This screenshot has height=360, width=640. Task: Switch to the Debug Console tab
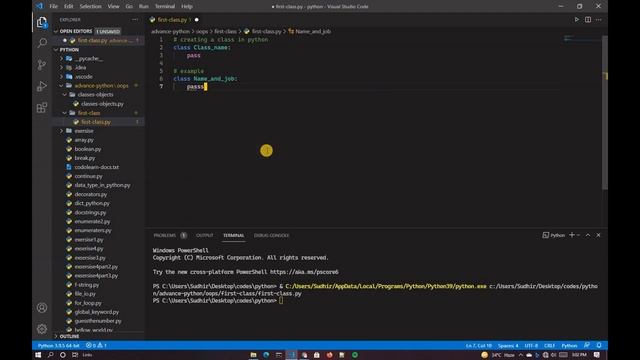(x=271, y=236)
